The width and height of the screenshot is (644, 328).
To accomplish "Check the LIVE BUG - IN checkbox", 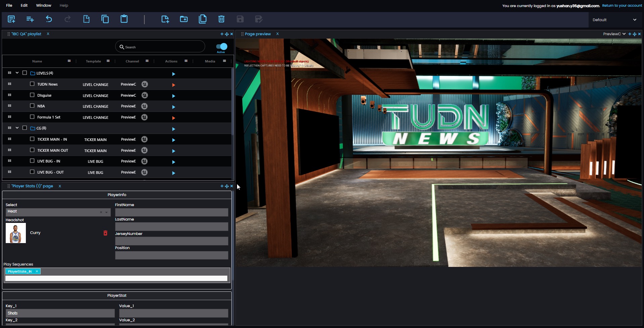I will [32, 160].
